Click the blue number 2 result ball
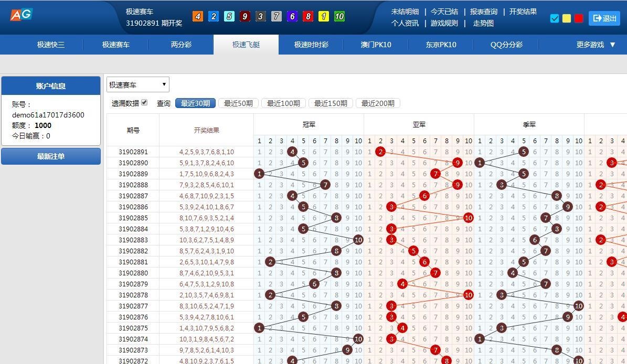Viewport: 627px width, 364px height. pyautogui.click(x=213, y=17)
